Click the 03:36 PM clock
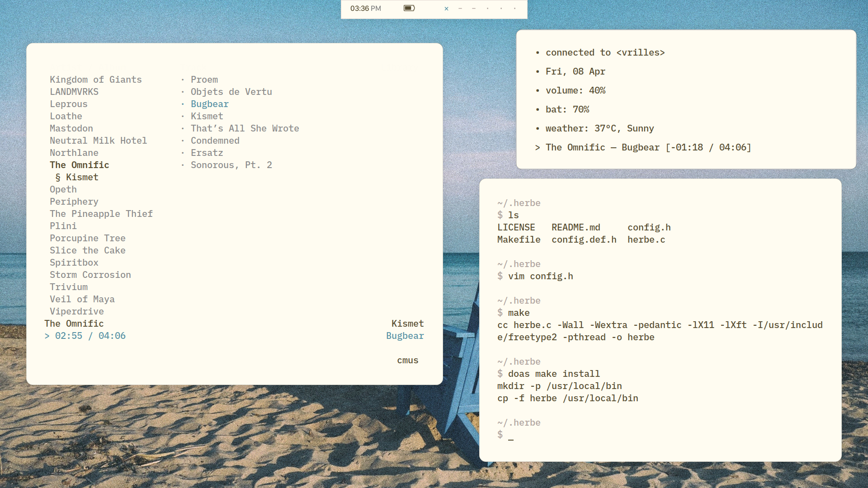 point(365,9)
